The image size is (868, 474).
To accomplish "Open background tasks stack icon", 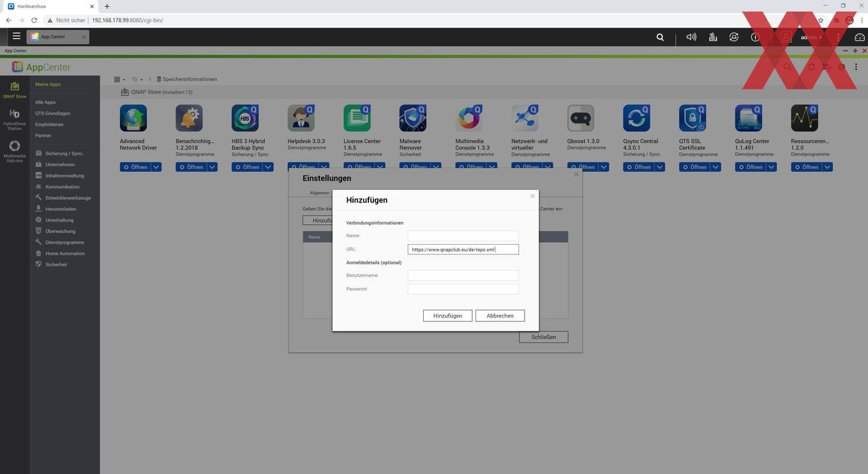I will 713,37.
